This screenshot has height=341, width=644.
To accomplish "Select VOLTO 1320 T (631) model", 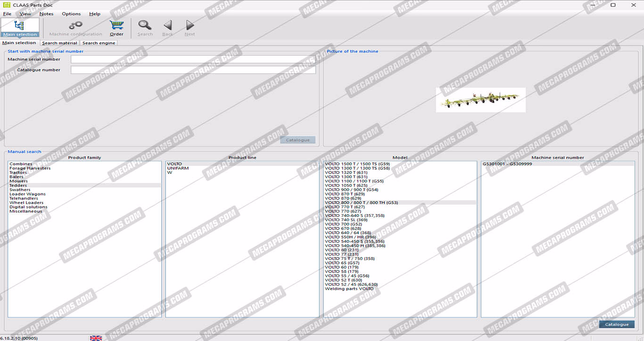I will click(346, 173).
